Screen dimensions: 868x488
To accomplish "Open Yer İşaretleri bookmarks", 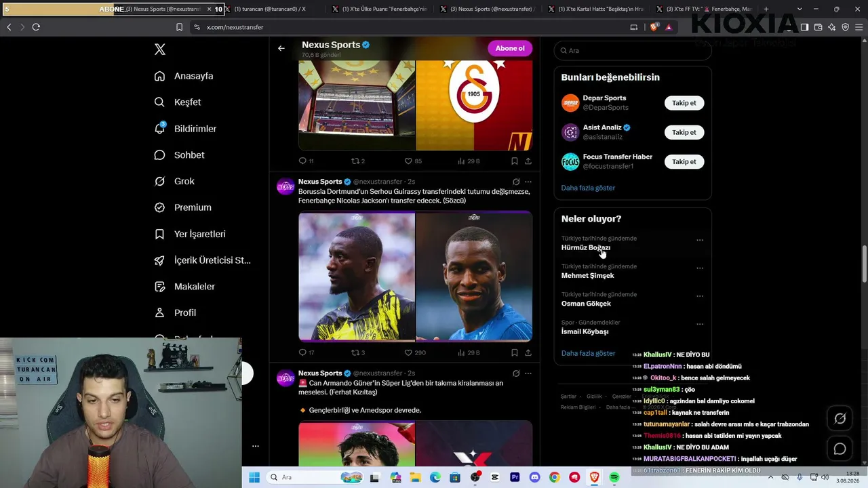I will tap(190, 234).
